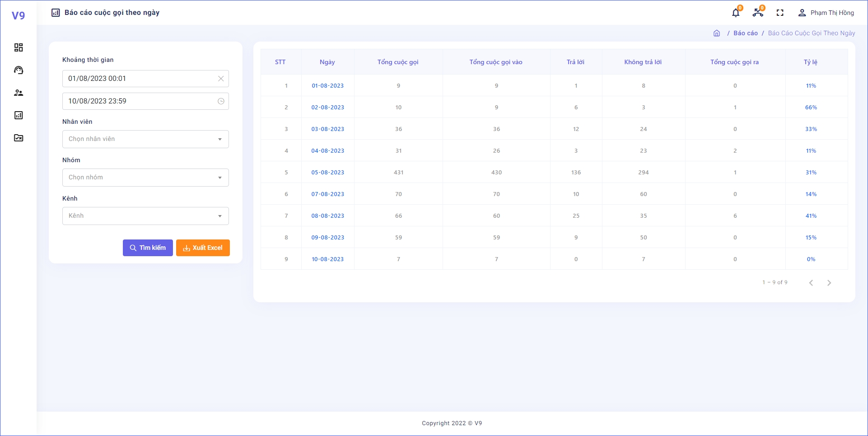
Task: Go to home via breadcrumb house icon
Action: click(x=717, y=33)
